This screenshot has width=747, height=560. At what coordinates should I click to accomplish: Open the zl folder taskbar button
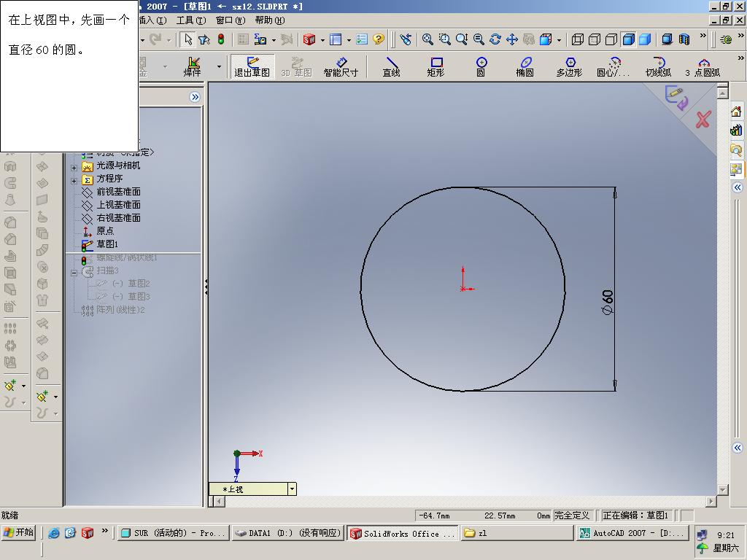pos(517,533)
